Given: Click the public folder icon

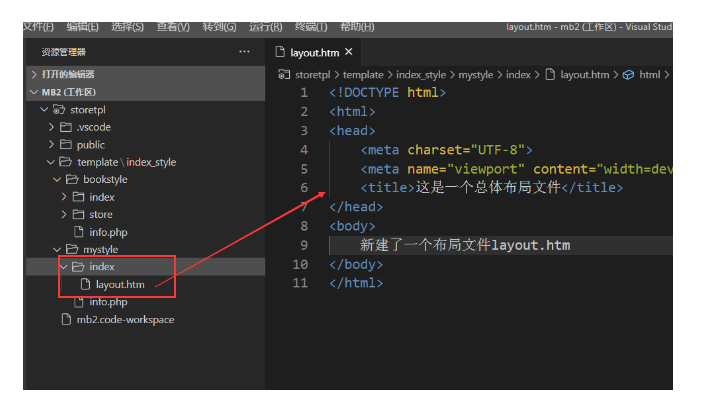Looking at the screenshot, I should click(x=66, y=144).
